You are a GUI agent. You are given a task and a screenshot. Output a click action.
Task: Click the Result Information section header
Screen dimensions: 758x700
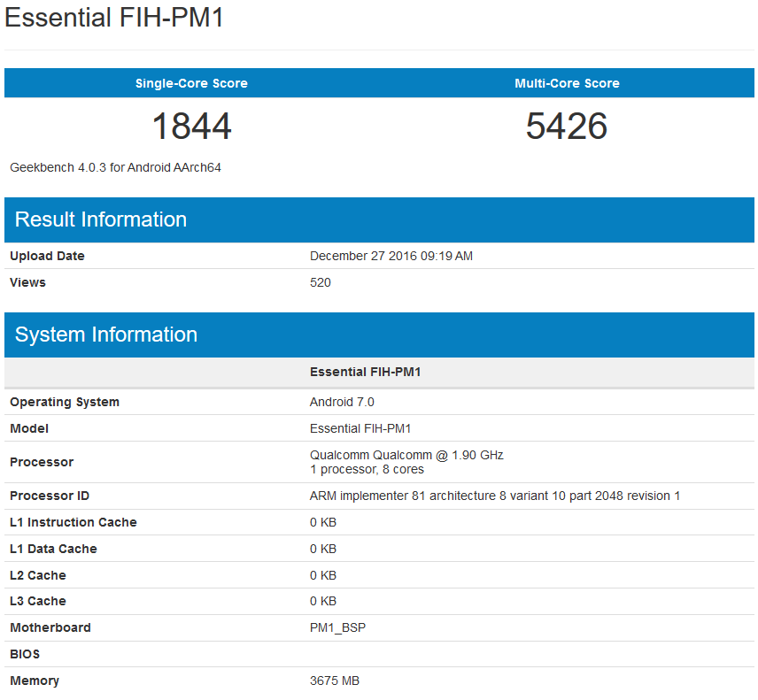click(x=101, y=219)
